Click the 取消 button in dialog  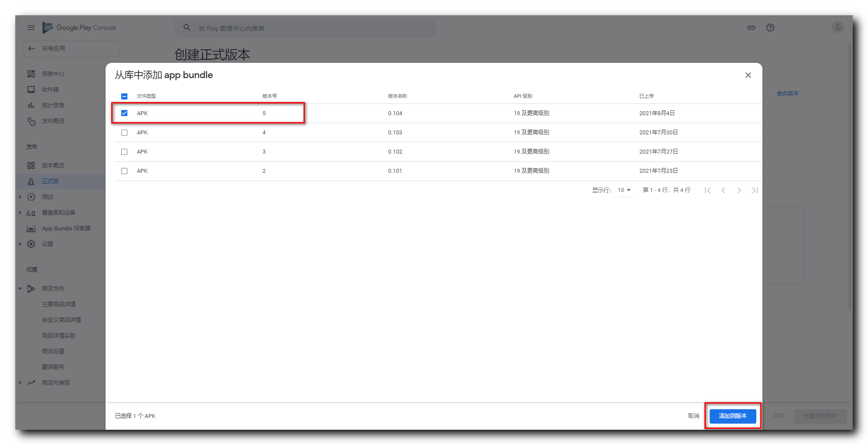(694, 416)
